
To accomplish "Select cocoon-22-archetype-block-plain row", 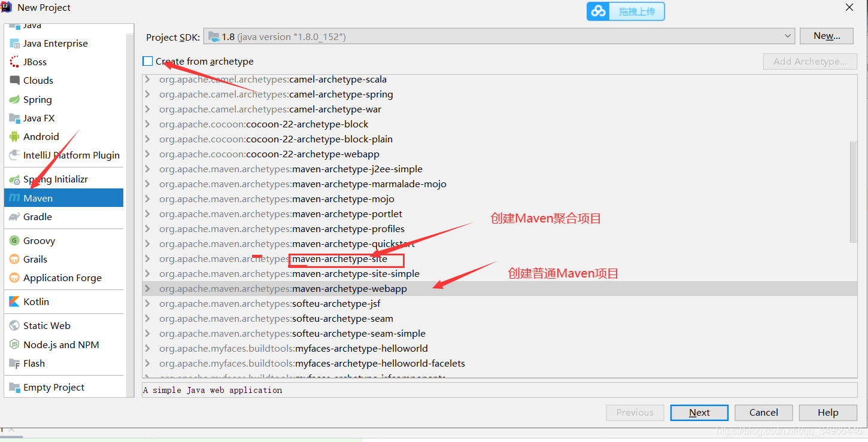I will 499,139.
